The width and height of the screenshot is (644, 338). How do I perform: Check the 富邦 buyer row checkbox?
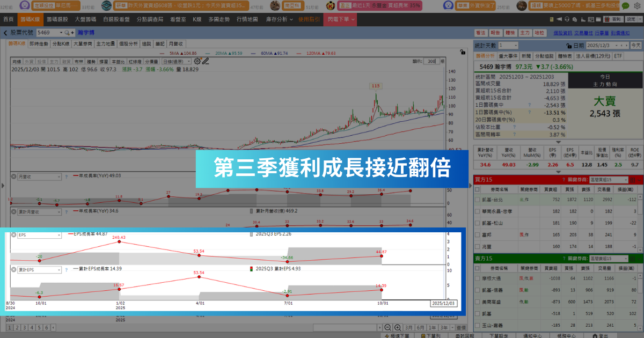point(478,235)
